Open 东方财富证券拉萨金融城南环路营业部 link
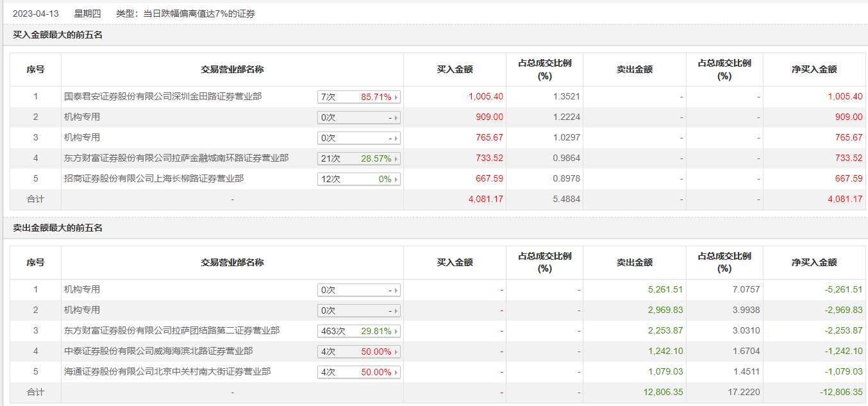 176,158
